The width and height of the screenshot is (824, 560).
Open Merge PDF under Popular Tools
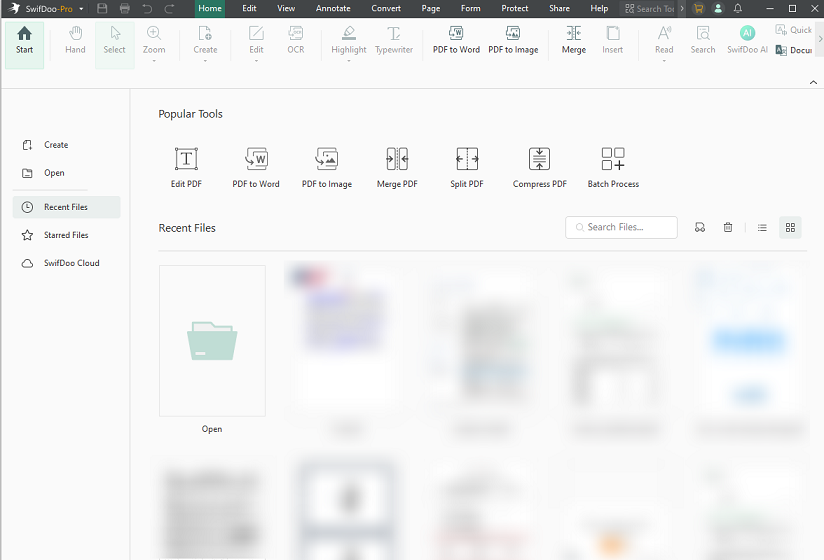pyautogui.click(x=397, y=168)
